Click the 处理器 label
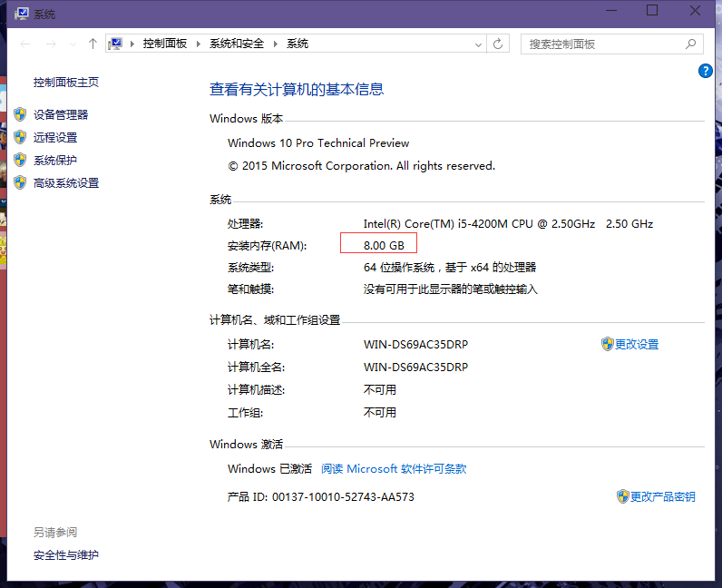 point(245,224)
